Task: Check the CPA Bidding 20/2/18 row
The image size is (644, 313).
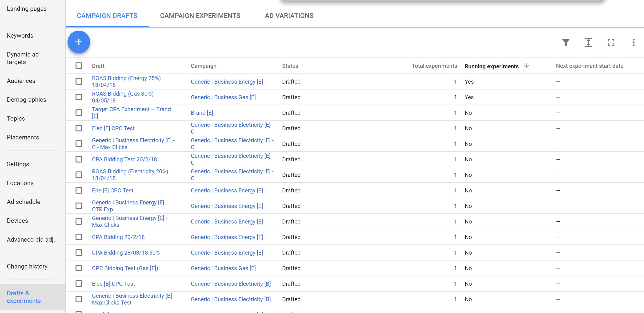Action: click(x=79, y=237)
